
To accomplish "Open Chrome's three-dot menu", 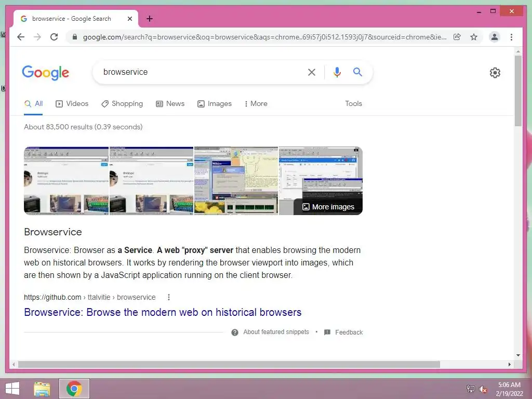I will [x=511, y=37].
